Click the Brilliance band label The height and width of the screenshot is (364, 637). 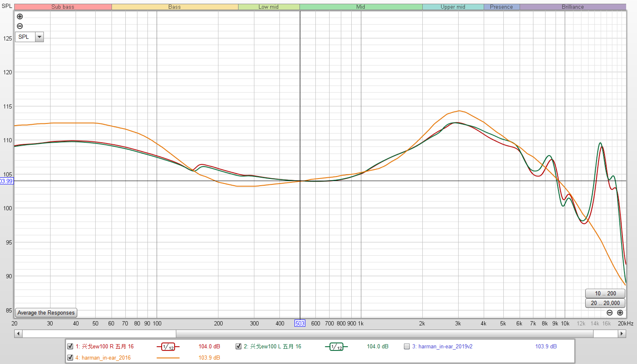click(573, 7)
